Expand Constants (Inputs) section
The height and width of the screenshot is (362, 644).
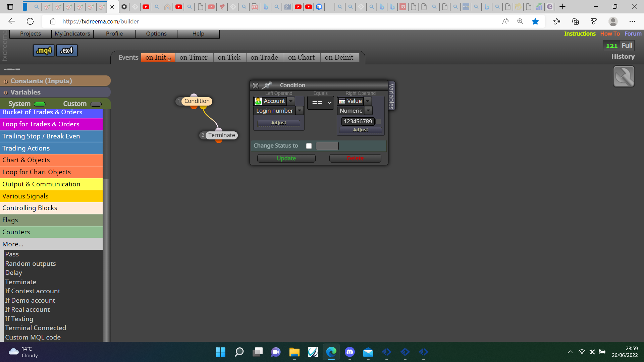coord(55,81)
